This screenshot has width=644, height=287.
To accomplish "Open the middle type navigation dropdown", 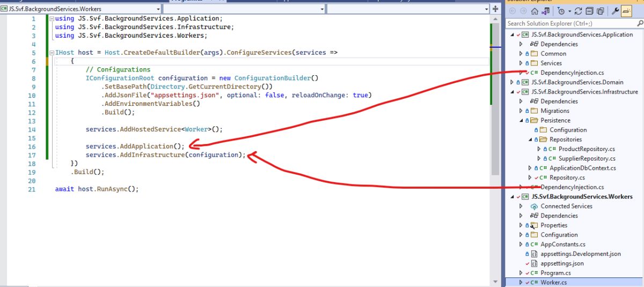I will coord(244,9).
